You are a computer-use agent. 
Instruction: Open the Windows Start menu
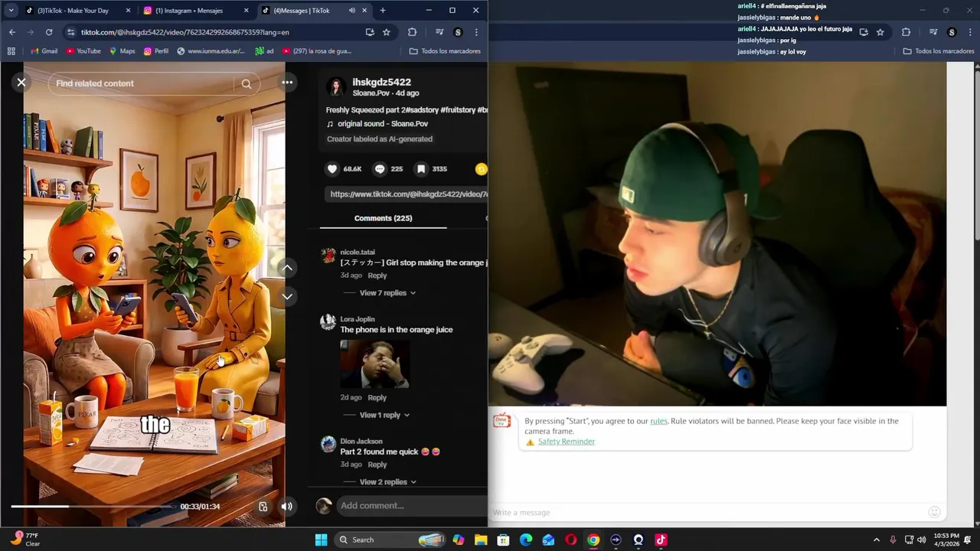click(322, 540)
